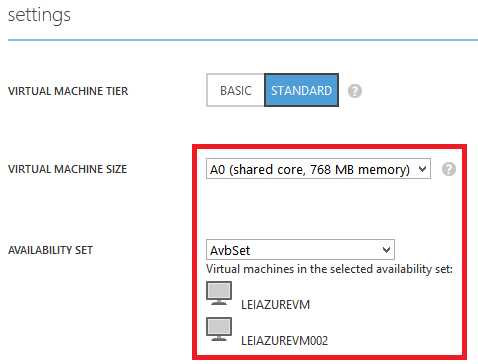This screenshot has height=364, width=478.
Task: Click the AvbSet text in combo box
Action: [230, 250]
